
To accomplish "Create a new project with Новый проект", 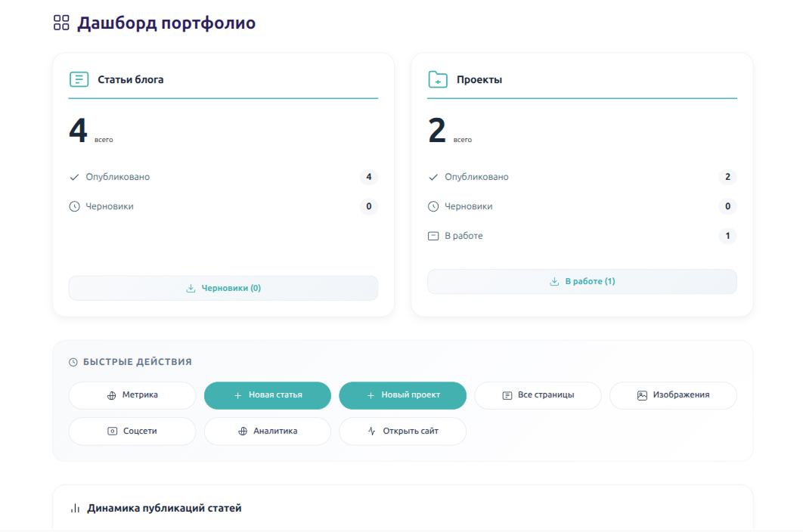I will [x=402, y=395].
